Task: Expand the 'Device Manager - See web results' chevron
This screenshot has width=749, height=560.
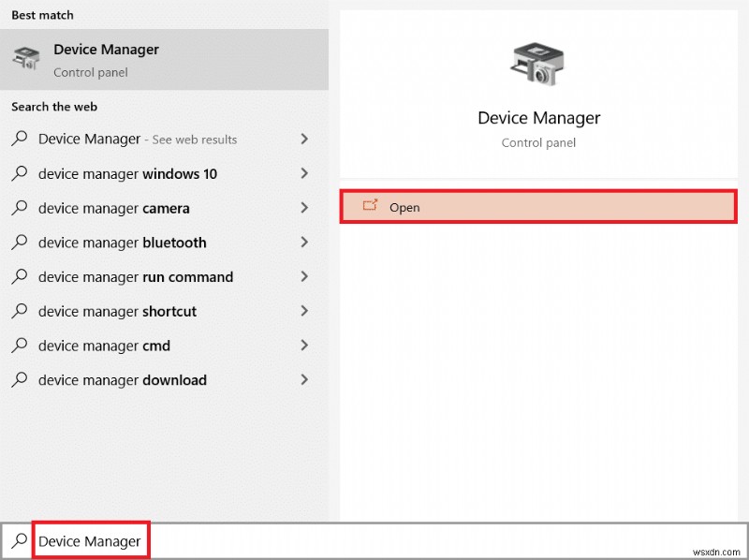Action: (304, 139)
